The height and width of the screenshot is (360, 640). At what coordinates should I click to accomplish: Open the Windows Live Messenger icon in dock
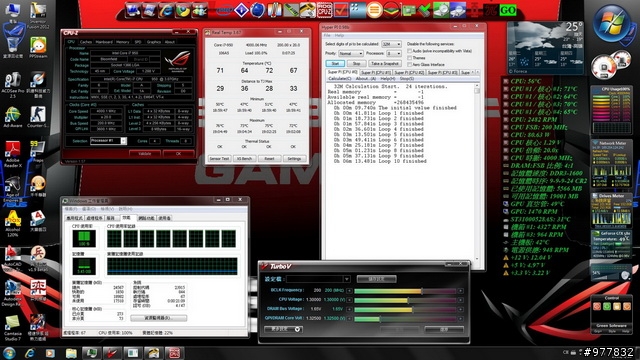coord(199,10)
